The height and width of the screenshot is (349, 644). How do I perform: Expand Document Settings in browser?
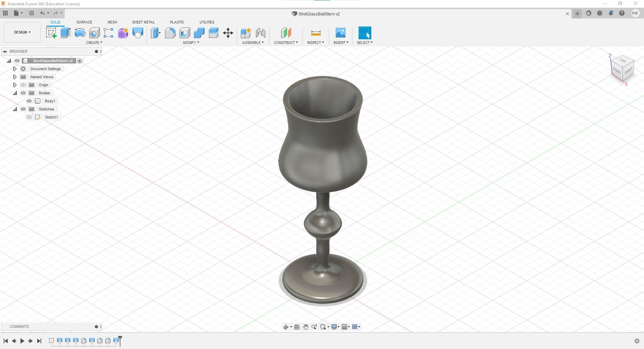(x=15, y=69)
